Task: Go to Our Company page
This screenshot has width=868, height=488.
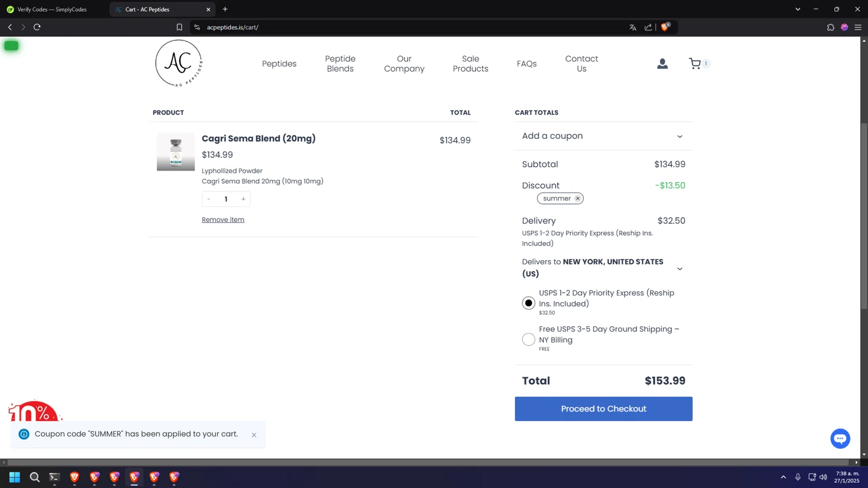Action: coord(404,64)
